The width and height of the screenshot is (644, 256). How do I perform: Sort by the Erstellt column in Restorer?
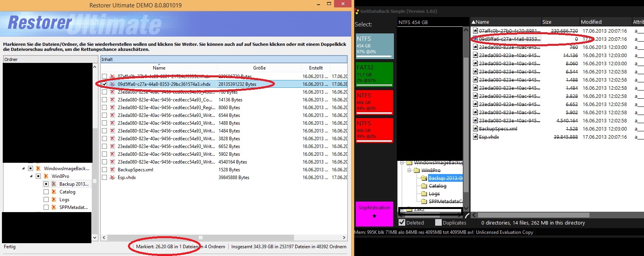(316, 68)
